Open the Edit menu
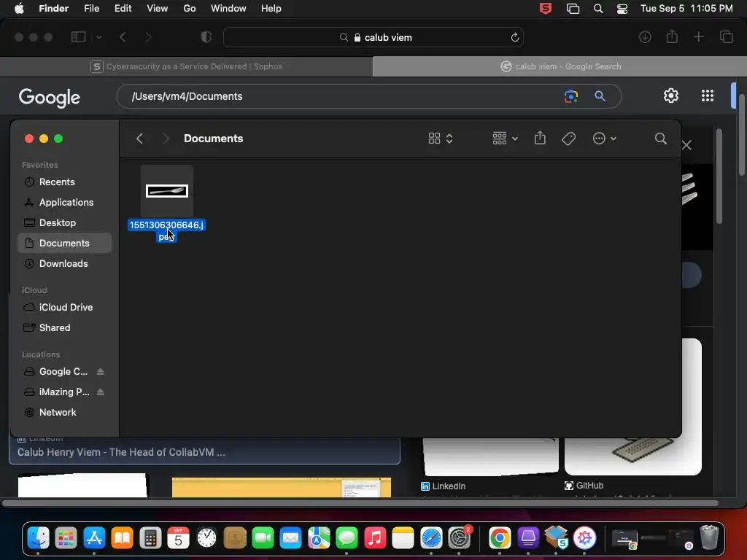This screenshot has height=560, width=747. click(123, 9)
